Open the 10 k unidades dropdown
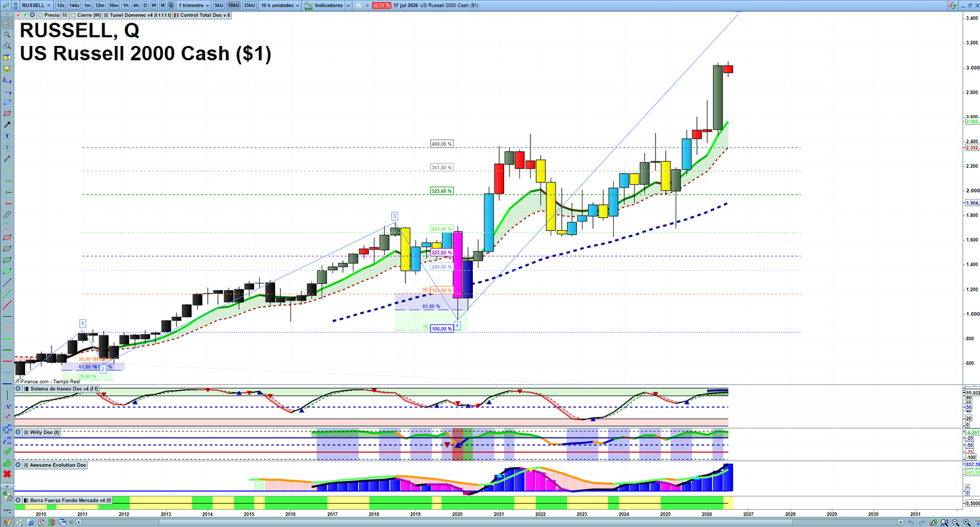 [x=280, y=6]
